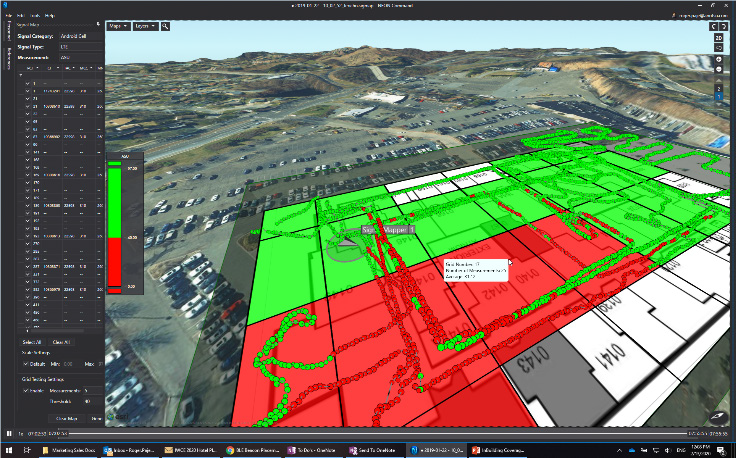The height and width of the screenshot is (458, 736).
Task: Open the Signal Type combo box showing LTE
Action: 81,47
